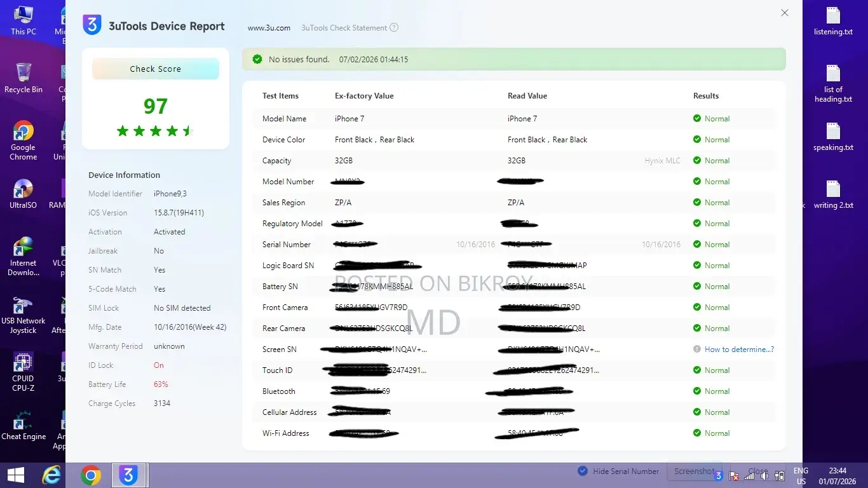The width and height of the screenshot is (868, 488).
Task: Click the Test Items column header
Action: click(280, 96)
